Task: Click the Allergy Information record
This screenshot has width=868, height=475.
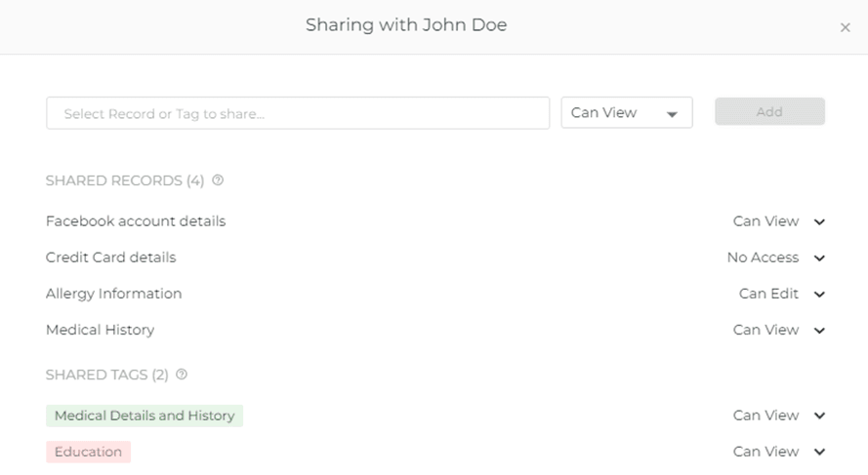Action: click(x=113, y=294)
